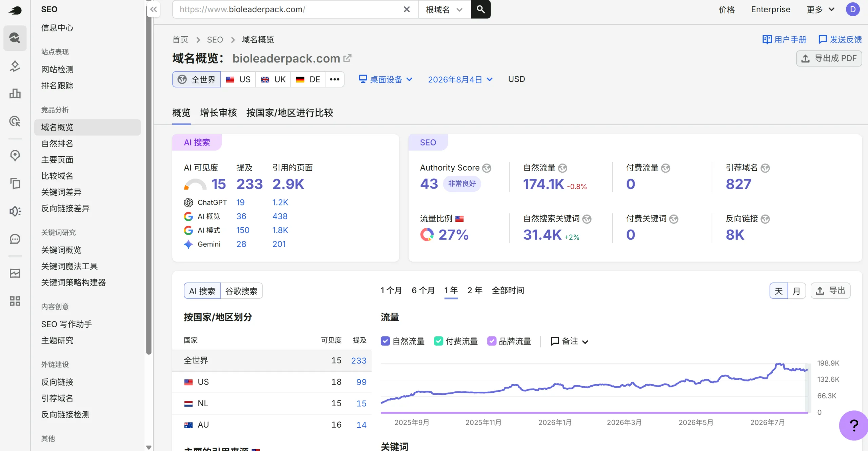Click the 自然流量 globe info icon
Viewport: 868px width, 451px height.
[563, 168]
